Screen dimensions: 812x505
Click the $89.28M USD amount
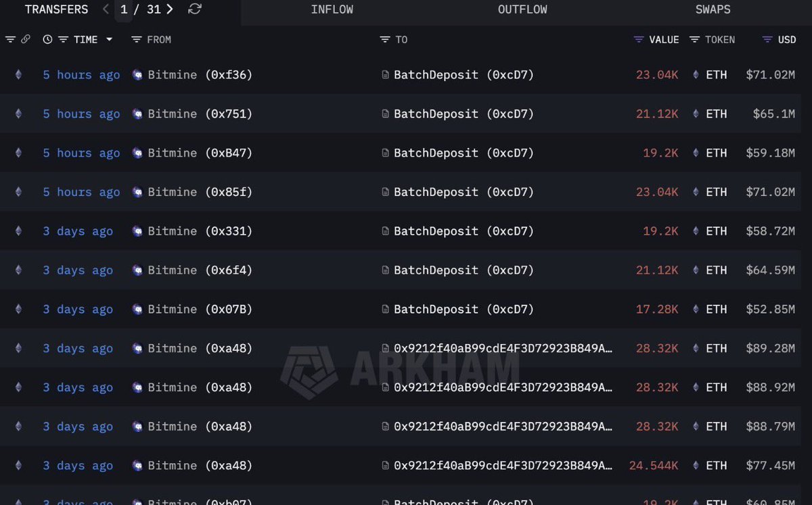point(771,349)
